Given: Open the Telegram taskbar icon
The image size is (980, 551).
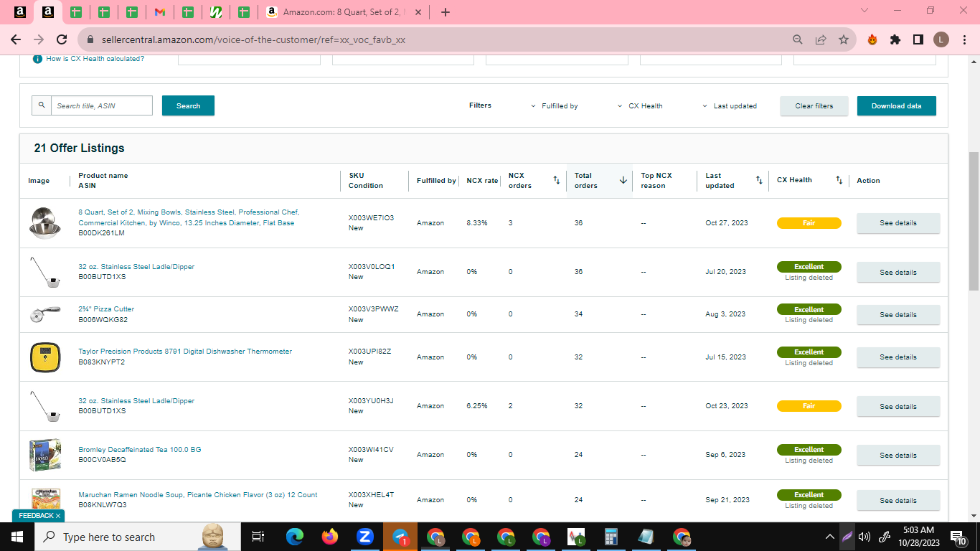Looking at the screenshot, I should coord(400,537).
